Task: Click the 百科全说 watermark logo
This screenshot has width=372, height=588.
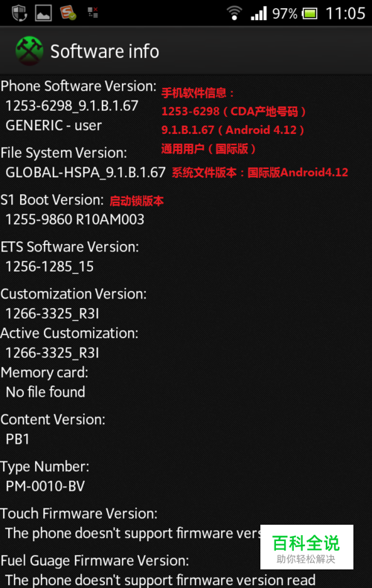Action: click(307, 547)
